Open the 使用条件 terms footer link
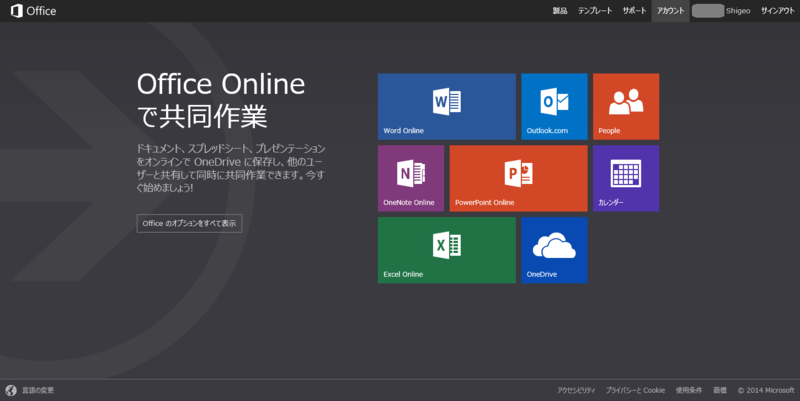This screenshot has height=401, width=800. [689, 390]
